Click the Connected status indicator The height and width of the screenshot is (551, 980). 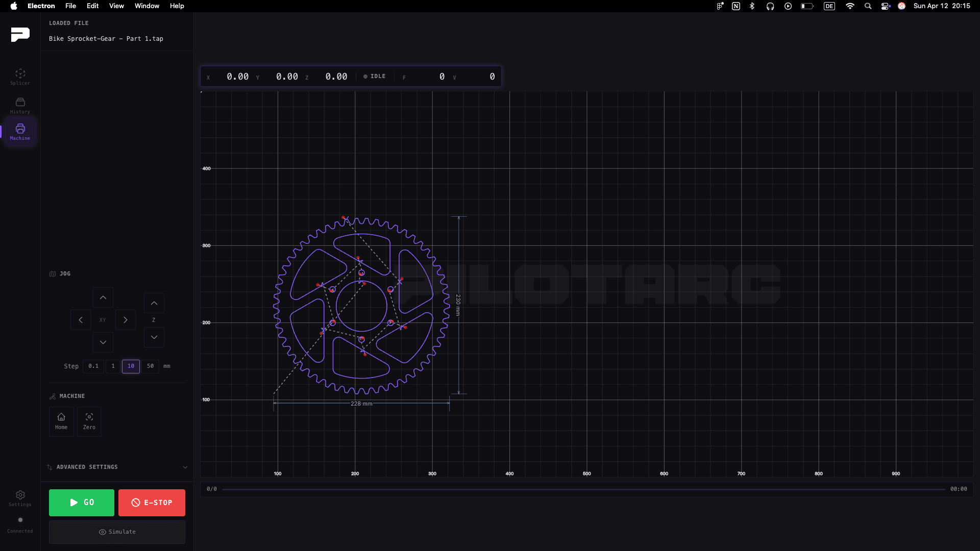(x=20, y=525)
